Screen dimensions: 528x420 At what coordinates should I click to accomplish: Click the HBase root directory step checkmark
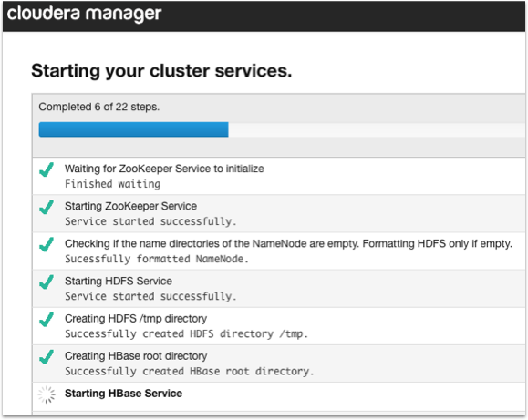47,357
